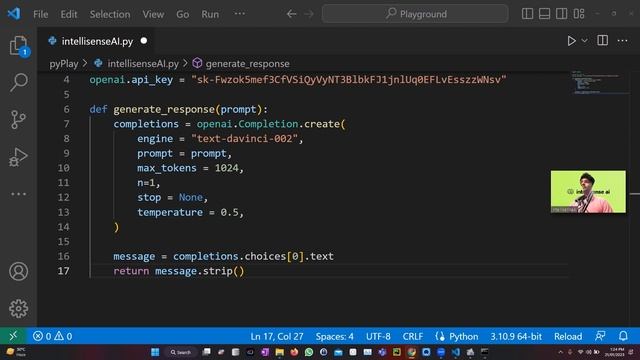Open errors and warnings count in status bar
The height and width of the screenshot is (360, 640).
pyautogui.click(x=53, y=336)
